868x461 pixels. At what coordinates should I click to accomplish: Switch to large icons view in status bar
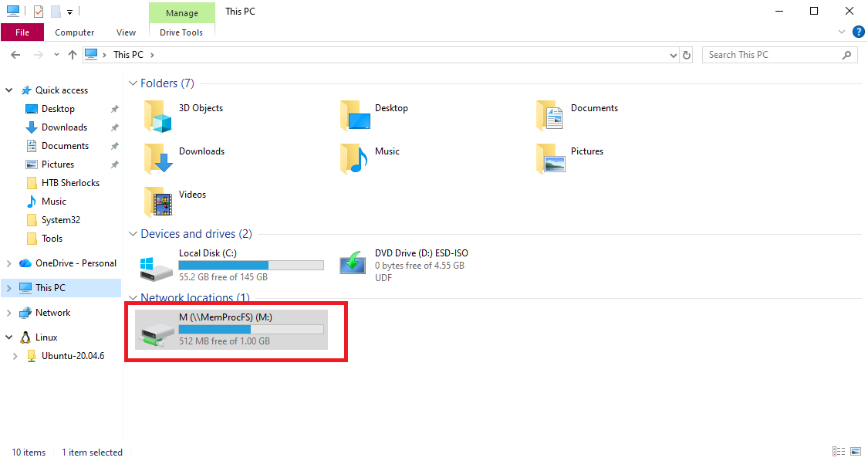click(856, 452)
